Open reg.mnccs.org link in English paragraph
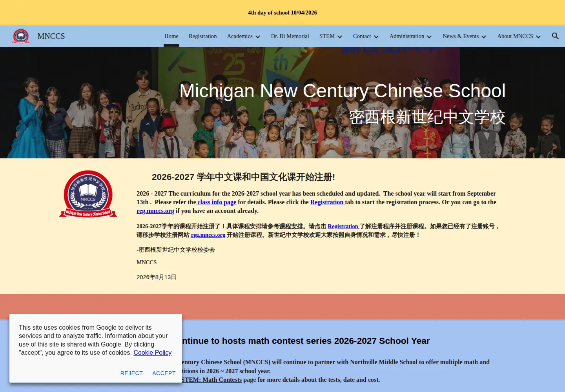 (x=155, y=211)
